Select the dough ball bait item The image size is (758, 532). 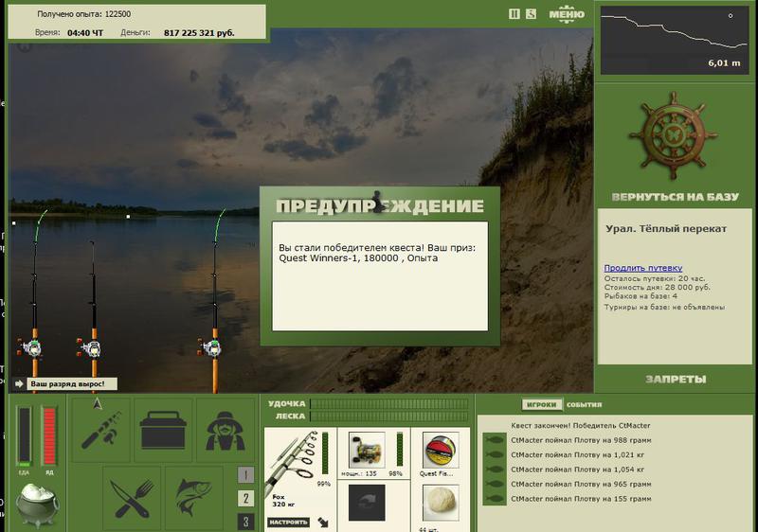(441, 503)
